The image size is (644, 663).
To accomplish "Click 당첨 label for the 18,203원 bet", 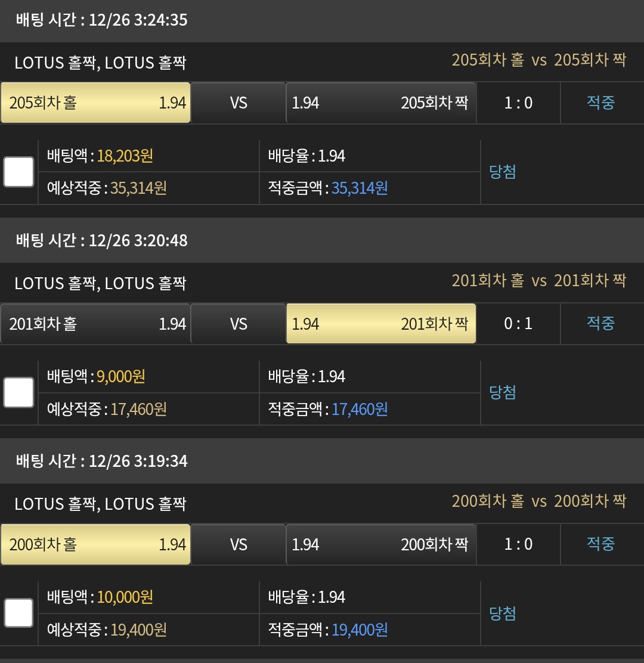I will pos(503,172).
